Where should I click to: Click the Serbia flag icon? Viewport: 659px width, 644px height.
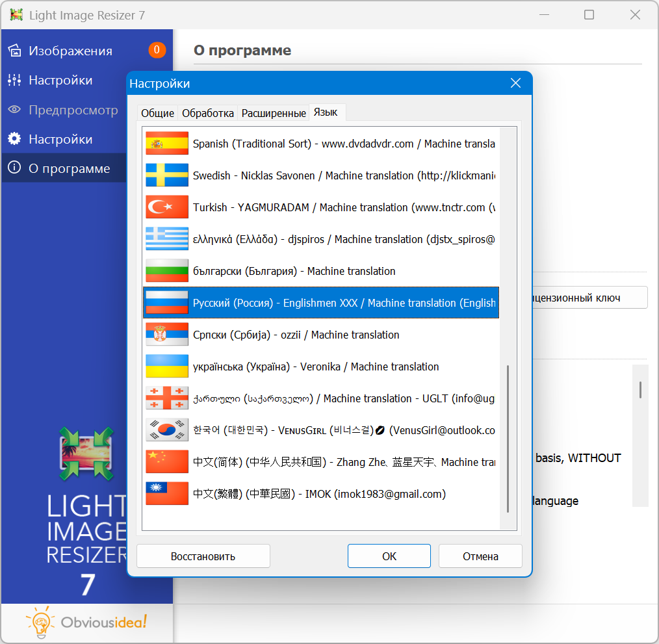click(167, 335)
